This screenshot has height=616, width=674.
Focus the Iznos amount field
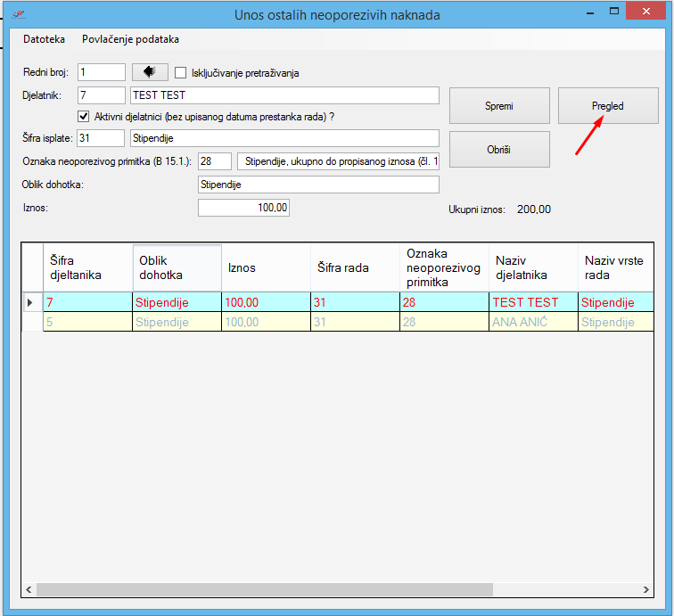coord(243,208)
